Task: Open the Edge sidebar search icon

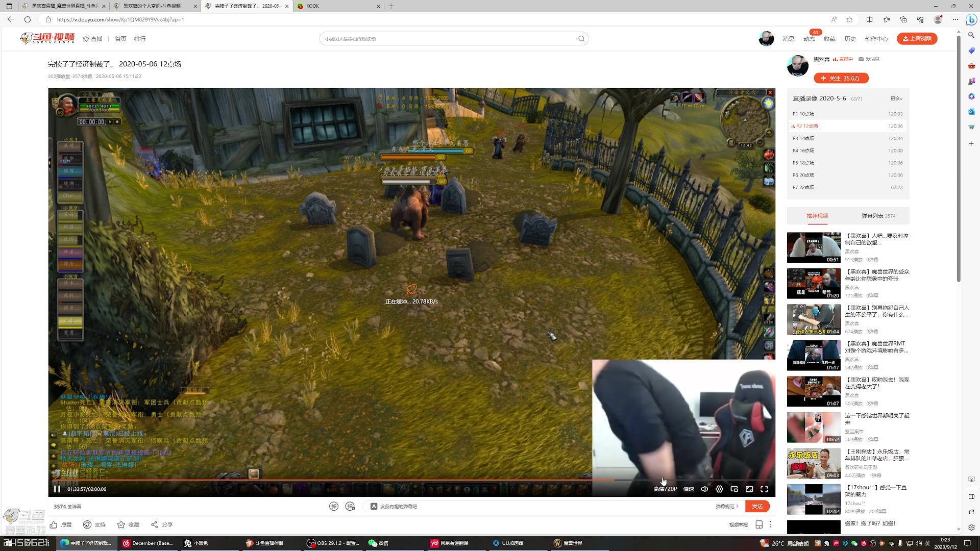Action: pos(971,35)
